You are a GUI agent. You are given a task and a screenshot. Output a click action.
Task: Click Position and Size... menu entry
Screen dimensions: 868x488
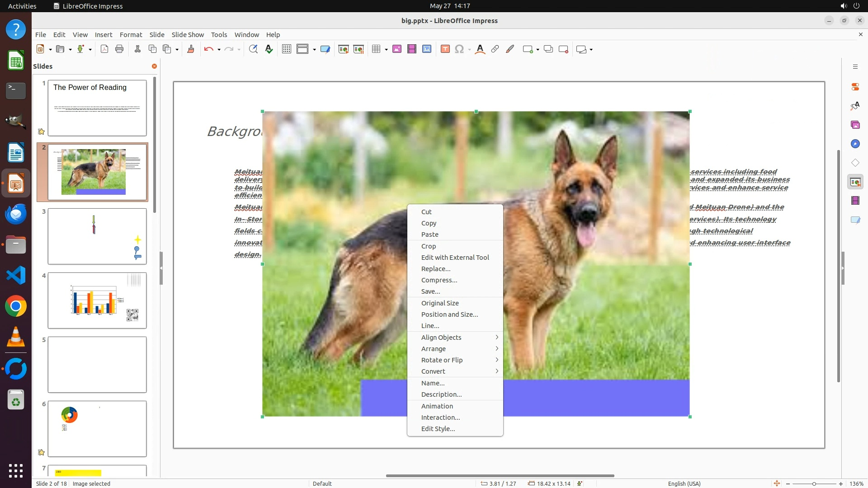pyautogui.click(x=449, y=314)
